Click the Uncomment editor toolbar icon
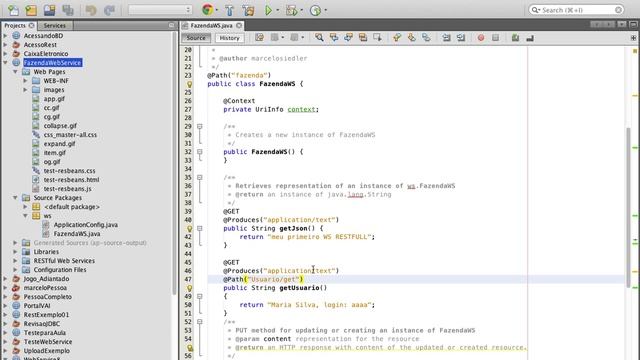 click(530, 38)
